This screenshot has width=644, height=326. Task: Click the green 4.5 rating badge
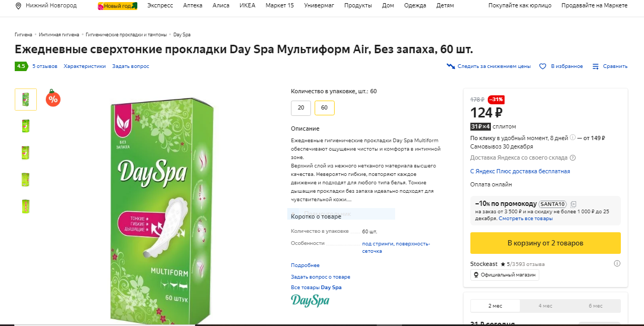tap(21, 66)
